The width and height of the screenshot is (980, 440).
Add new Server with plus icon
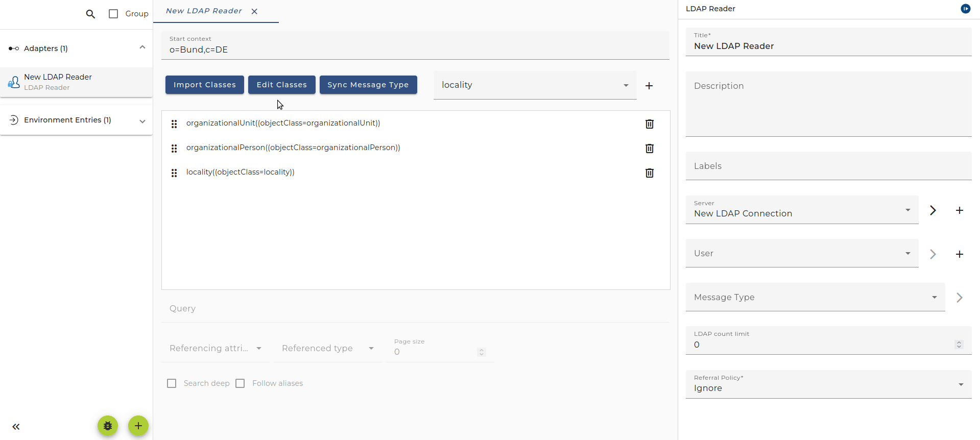(x=960, y=210)
